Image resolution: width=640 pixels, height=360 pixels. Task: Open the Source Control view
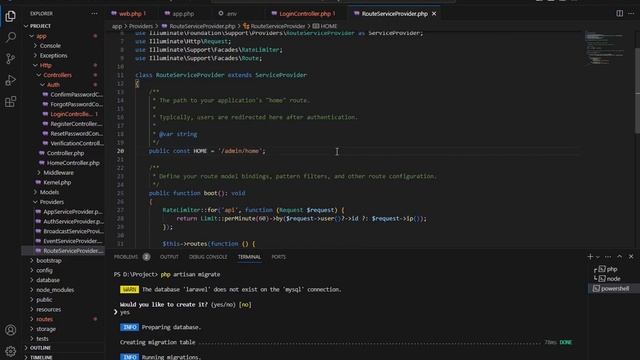click(x=11, y=59)
